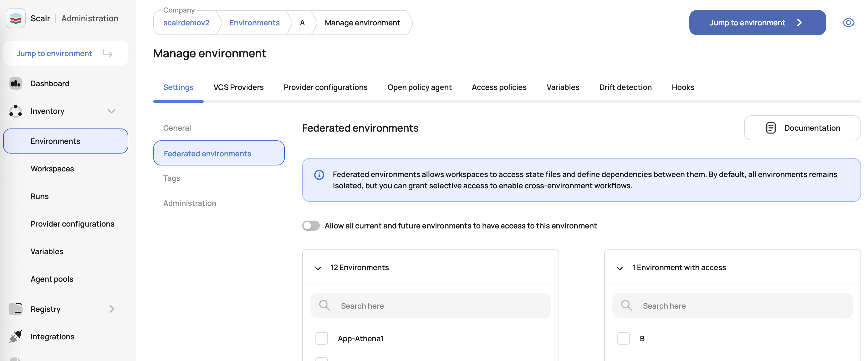Collapse the Inventory sidebar section
The width and height of the screenshot is (868, 361).
point(111,111)
